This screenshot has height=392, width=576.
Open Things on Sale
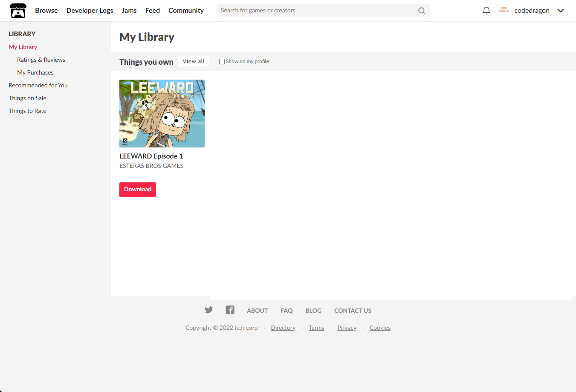[x=27, y=98]
